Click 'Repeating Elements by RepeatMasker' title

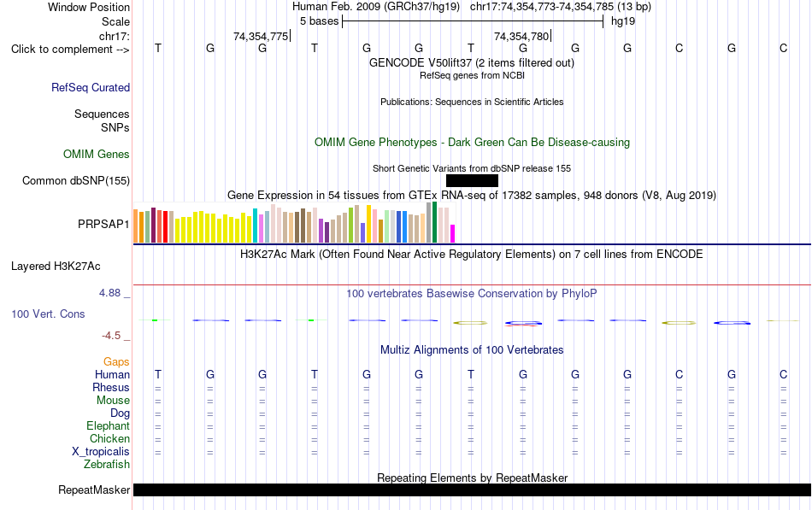point(472,478)
